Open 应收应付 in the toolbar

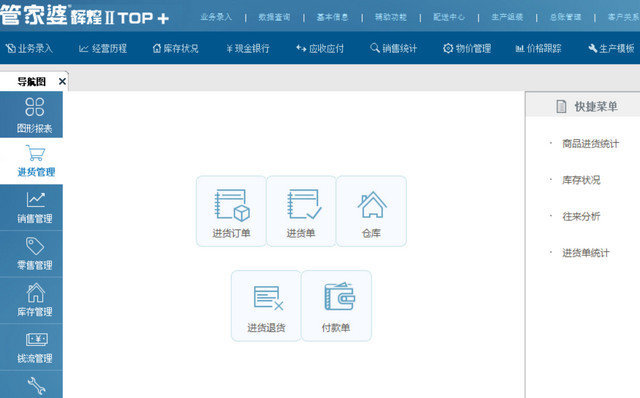(x=320, y=49)
